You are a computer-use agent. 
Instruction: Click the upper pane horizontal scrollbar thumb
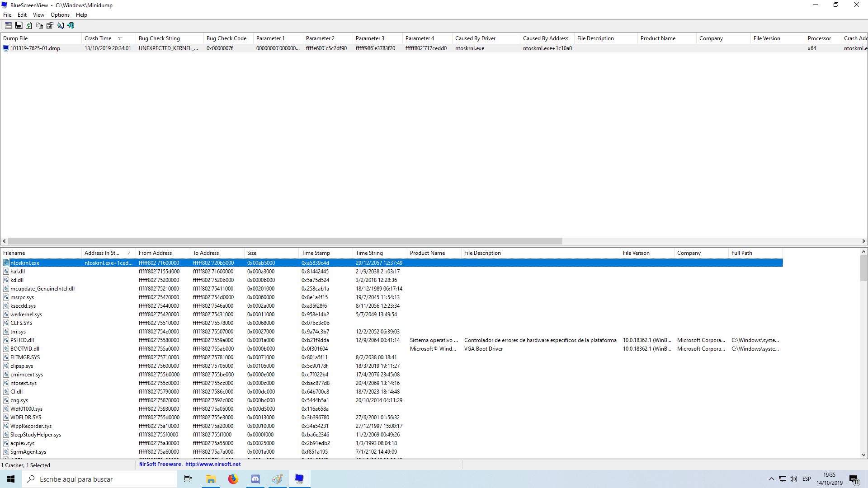[285, 241]
